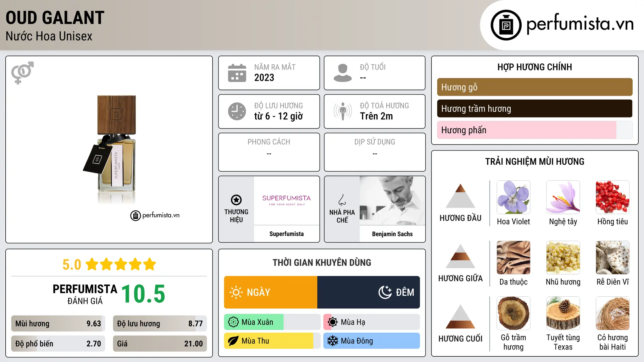644x362 pixels.
Task: Click the moon icon next to Đêm
Action: pyautogui.click(x=385, y=292)
